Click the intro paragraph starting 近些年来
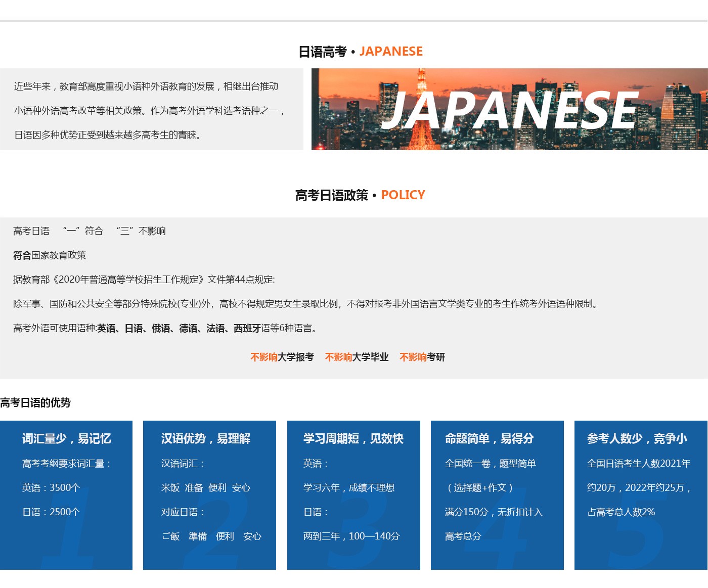Screen dimensions: 708x588 pyautogui.click(x=149, y=111)
